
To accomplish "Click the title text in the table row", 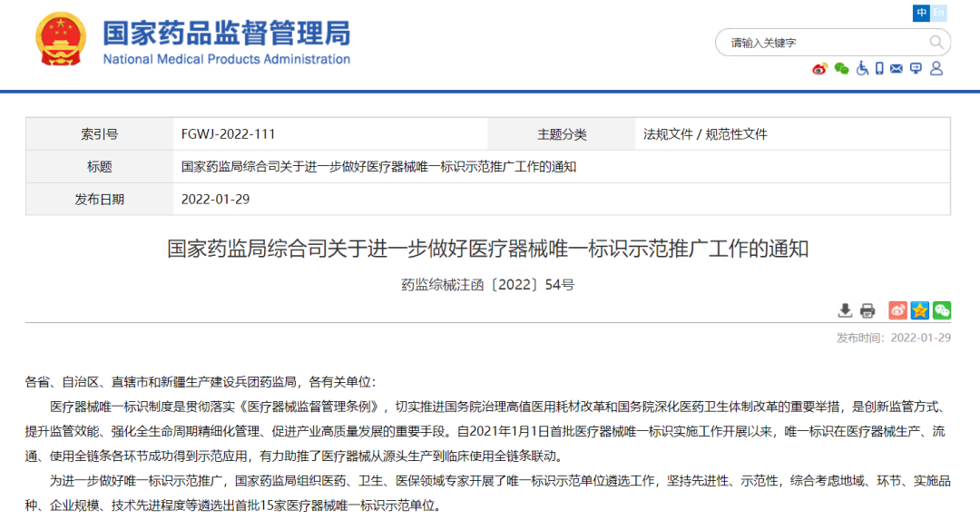I will click(378, 167).
